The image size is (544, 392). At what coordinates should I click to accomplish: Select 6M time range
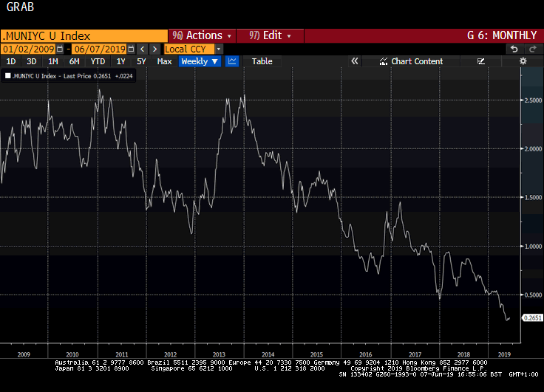(74, 61)
